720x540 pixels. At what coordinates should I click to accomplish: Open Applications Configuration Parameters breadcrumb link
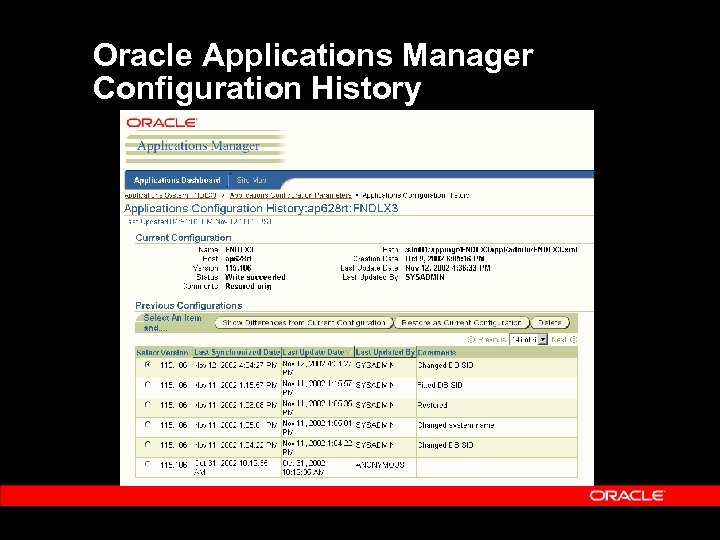click(x=291, y=195)
